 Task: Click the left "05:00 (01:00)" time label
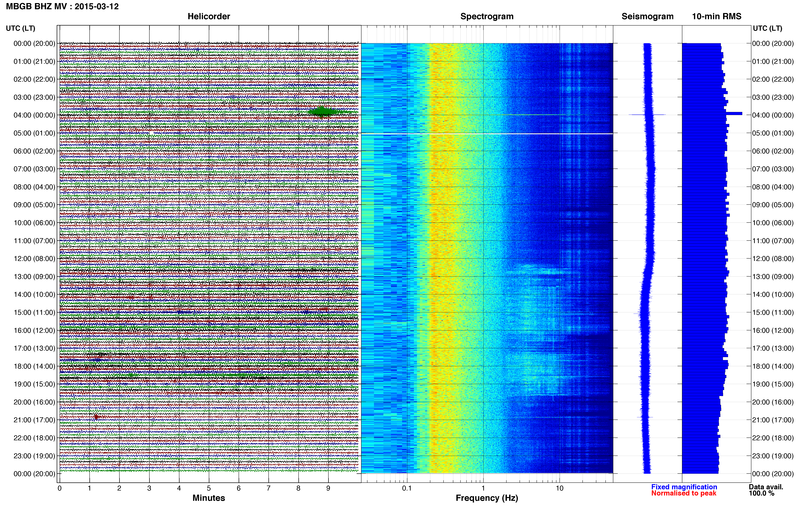(34, 133)
